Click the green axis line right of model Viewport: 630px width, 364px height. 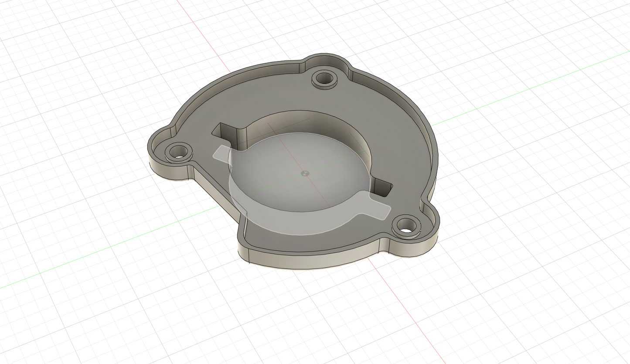[523, 91]
